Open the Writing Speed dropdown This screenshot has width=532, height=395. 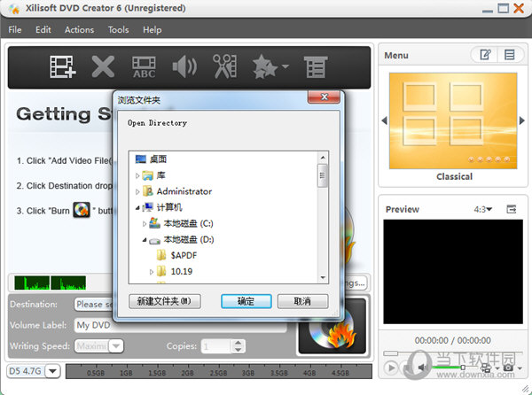tap(116, 346)
